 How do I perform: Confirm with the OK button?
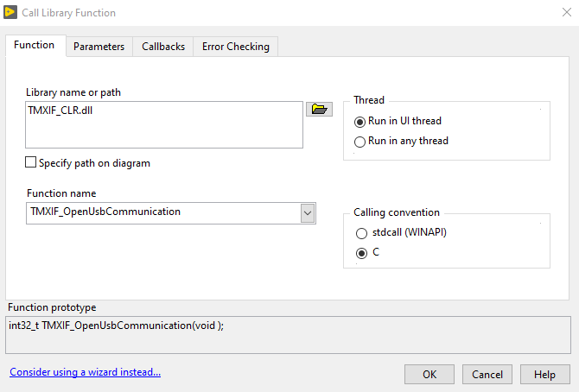pyautogui.click(x=429, y=375)
